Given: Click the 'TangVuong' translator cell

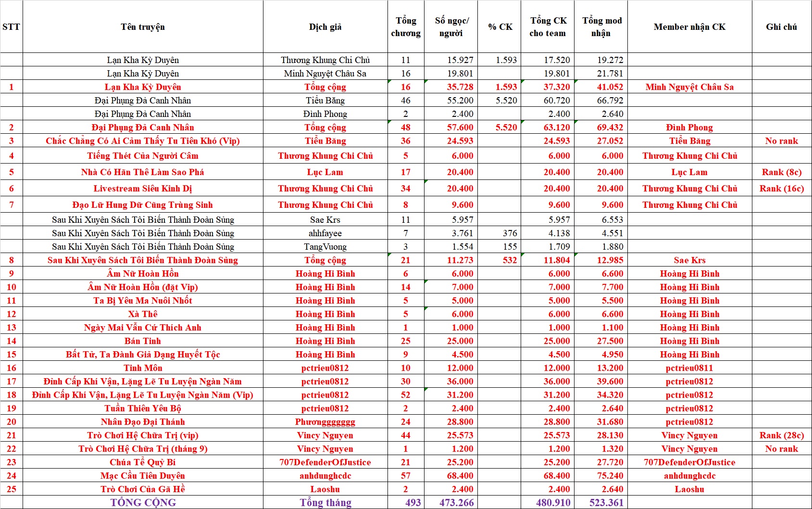Looking at the screenshot, I should 325,247.
